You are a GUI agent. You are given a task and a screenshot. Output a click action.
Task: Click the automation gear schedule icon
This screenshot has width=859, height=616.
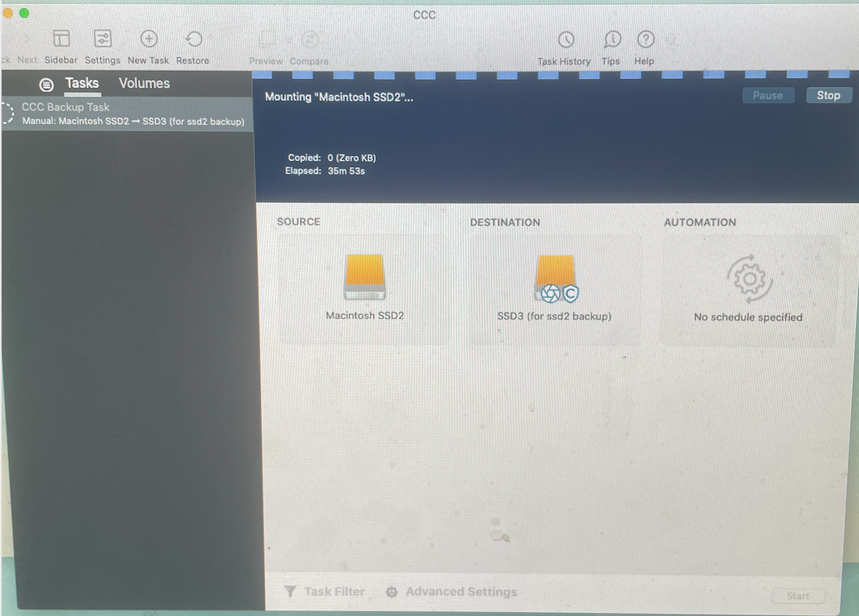(x=749, y=279)
